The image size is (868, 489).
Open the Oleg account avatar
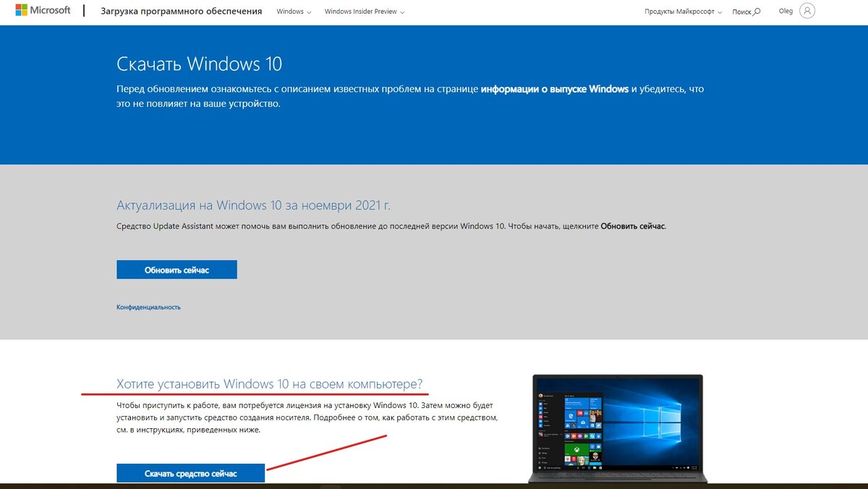coord(808,11)
